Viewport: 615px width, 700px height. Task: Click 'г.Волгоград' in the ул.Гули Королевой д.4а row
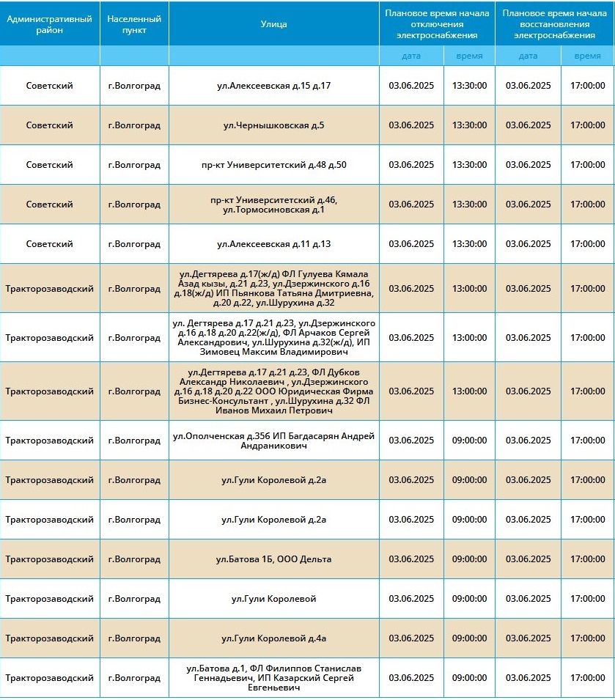click(134, 638)
